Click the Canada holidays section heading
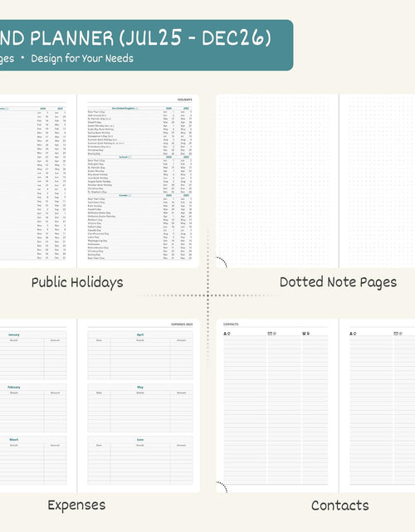This screenshot has width=415, height=532. click(124, 195)
